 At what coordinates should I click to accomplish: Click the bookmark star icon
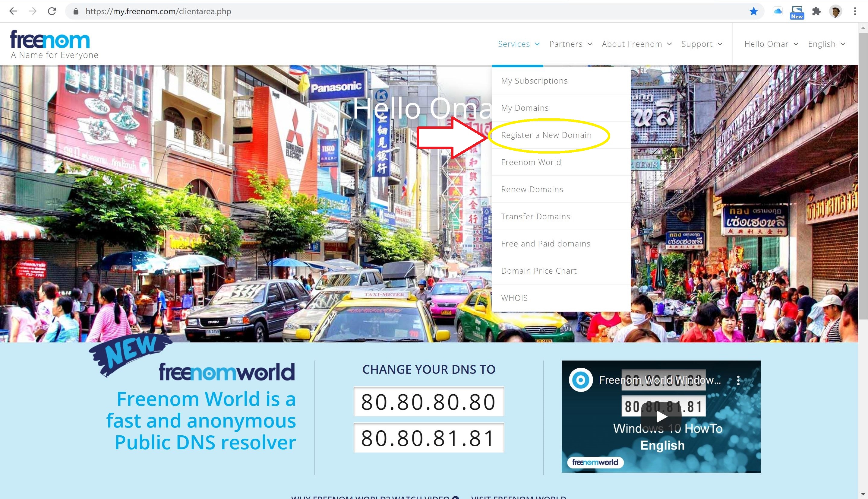[x=753, y=11]
